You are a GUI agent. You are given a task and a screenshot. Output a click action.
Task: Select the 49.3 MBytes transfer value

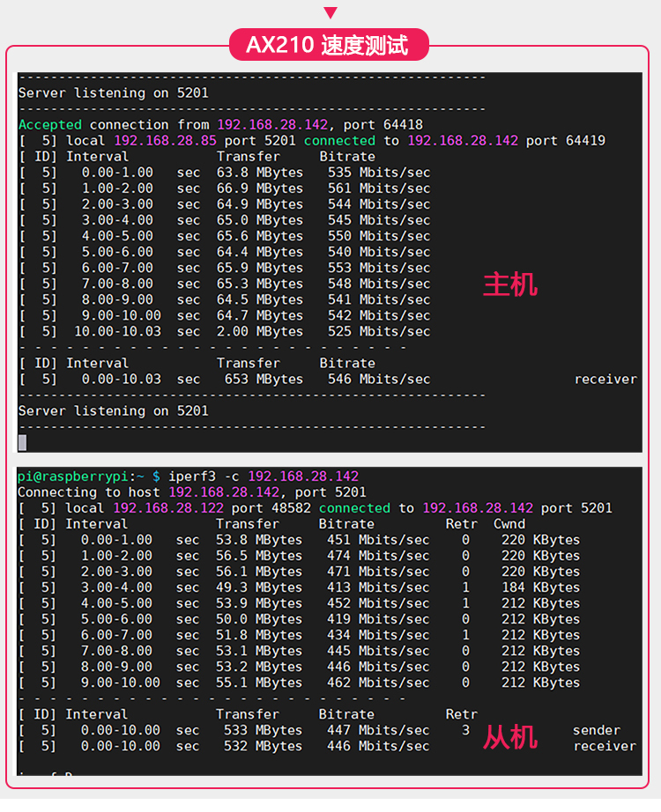[x=259, y=587]
